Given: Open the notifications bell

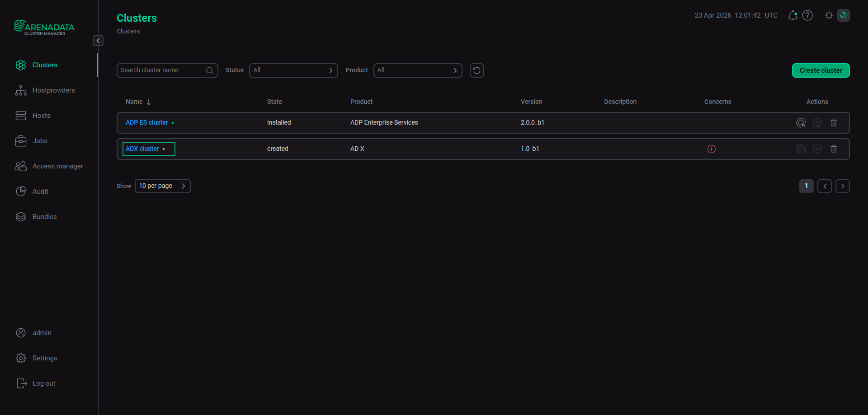Looking at the screenshot, I should coord(793,15).
